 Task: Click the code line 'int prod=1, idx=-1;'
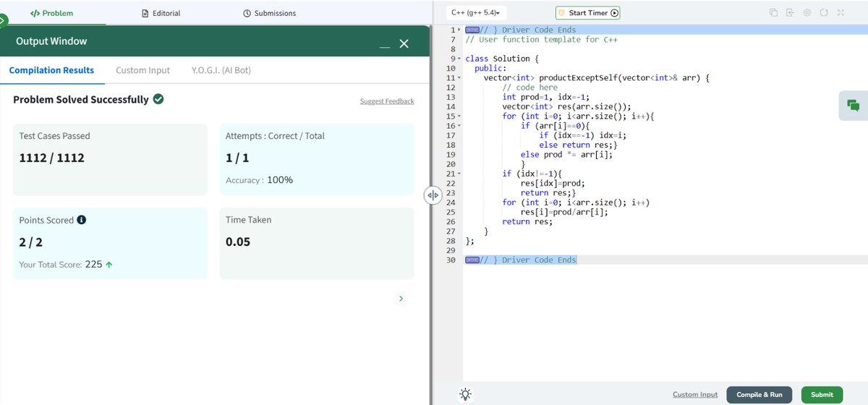click(x=547, y=97)
